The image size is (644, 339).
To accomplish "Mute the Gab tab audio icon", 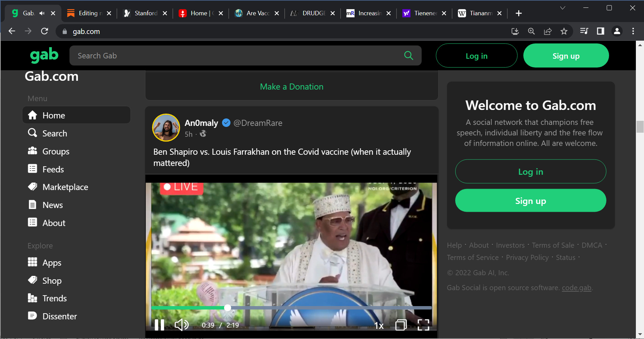I will [x=42, y=13].
